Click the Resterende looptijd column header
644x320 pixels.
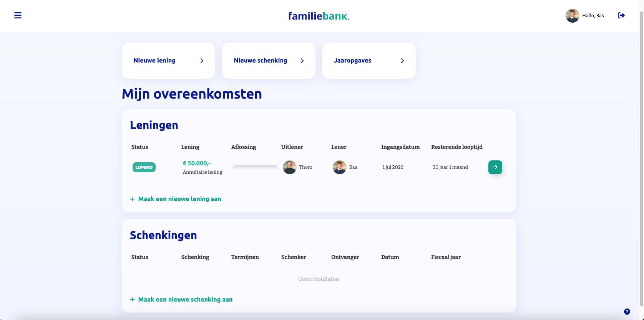pyautogui.click(x=457, y=147)
